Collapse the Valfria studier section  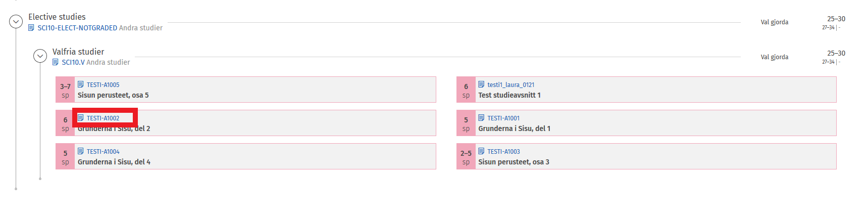[40, 56]
